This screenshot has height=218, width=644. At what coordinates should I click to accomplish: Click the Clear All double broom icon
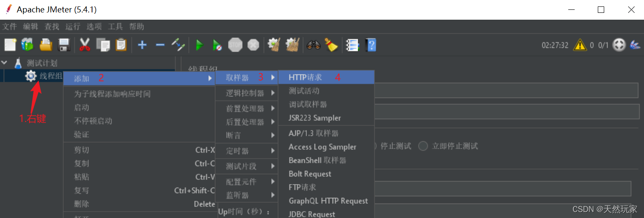292,45
